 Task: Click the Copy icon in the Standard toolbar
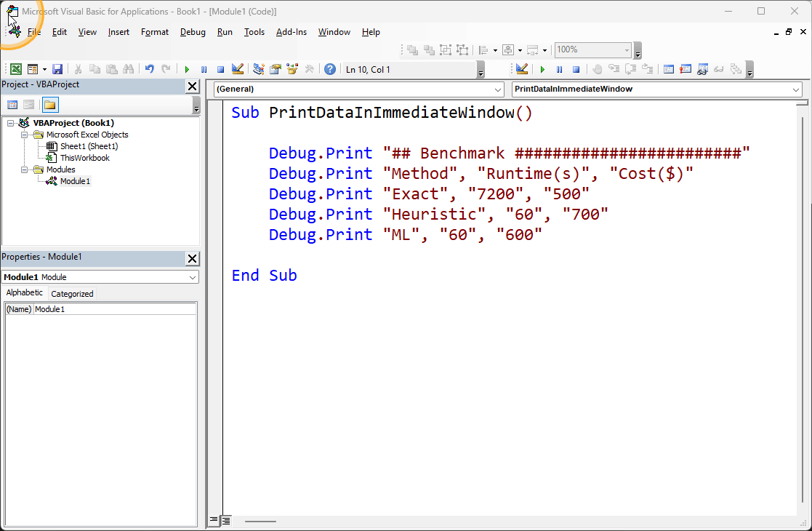pyautogui.click(x=95, y=69)
